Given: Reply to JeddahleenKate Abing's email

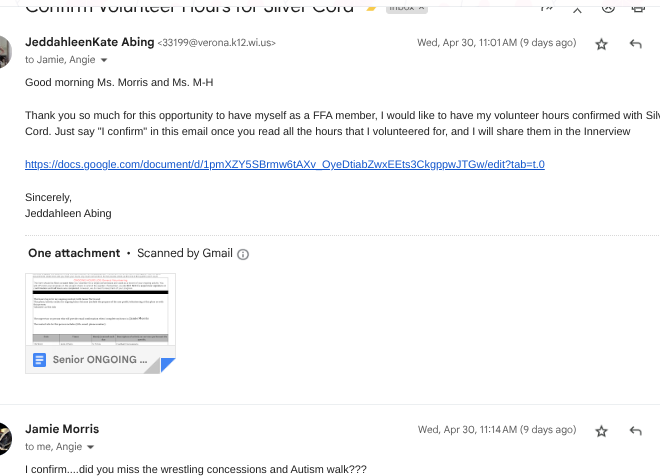Looking at the screenshot, I should [635, 44].
